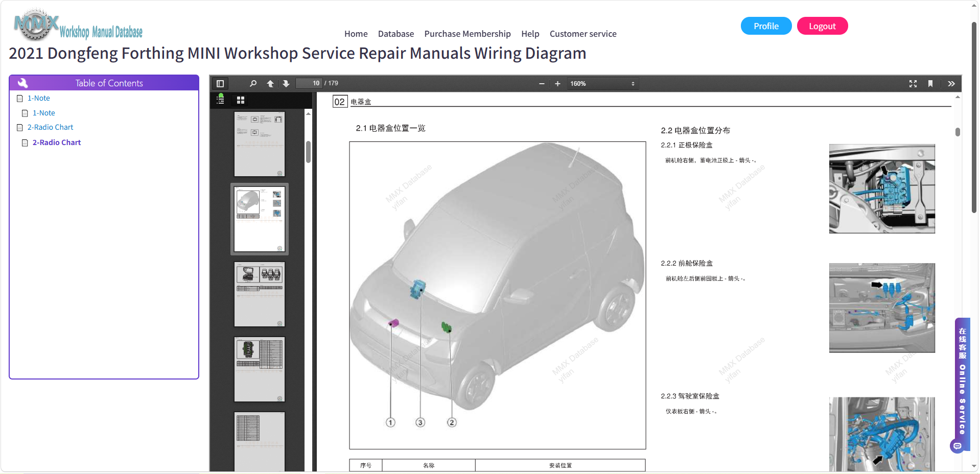Image resolution: width=980 pixels, height=474 pixels.
Task: Open the Home menu item
Action: coord(356,34)
